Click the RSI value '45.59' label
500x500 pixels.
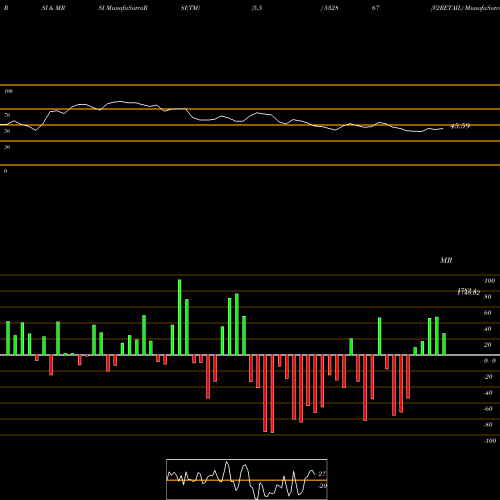pos(460,126)
